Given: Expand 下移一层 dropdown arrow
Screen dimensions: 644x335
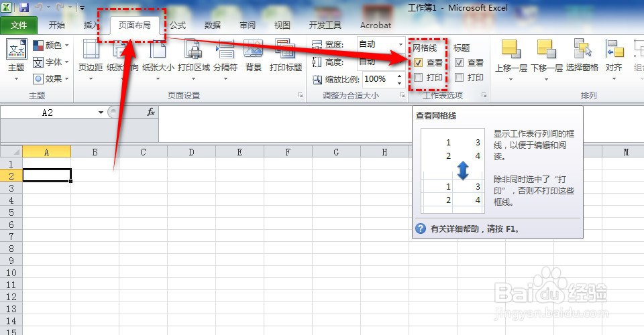Looking at the screenshot, I should (547, 79).
